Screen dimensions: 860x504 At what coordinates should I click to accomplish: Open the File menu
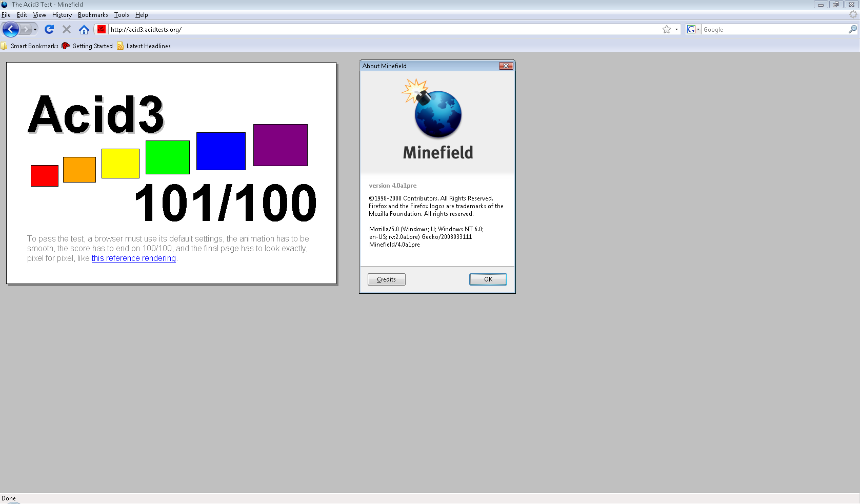click(x=6, y=15)
